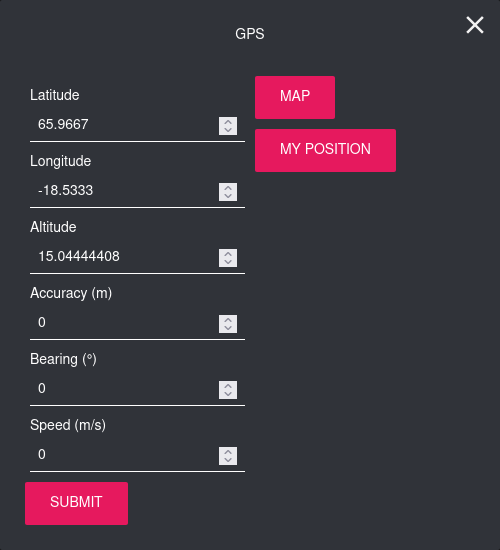The height and width of the screenshot is (550, 500).
Task: Edit the Altitude field value
Action: [x=137, y=256]
